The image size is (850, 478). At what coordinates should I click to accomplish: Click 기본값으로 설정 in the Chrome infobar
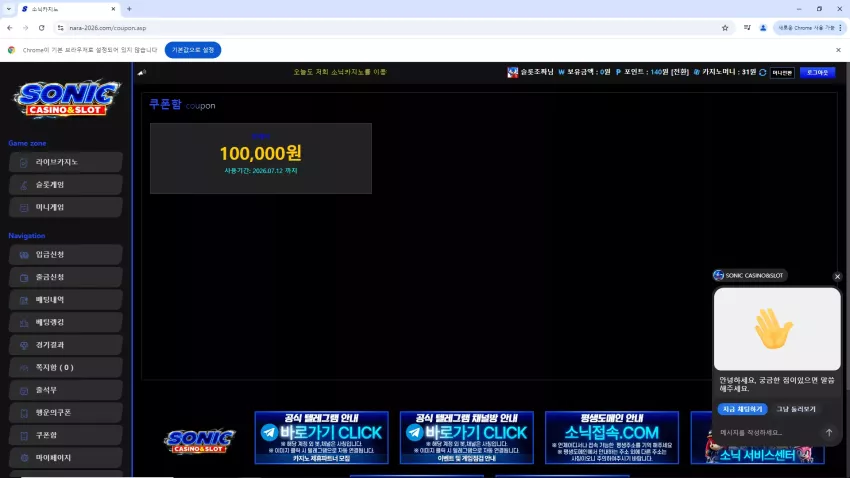193,50
